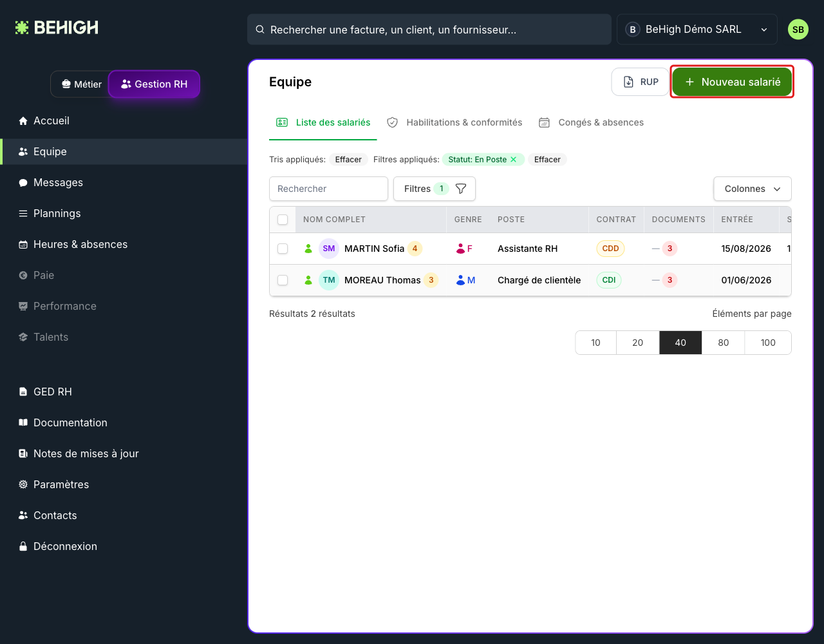Switch to Liste des salariés tab

pos(323,122)
